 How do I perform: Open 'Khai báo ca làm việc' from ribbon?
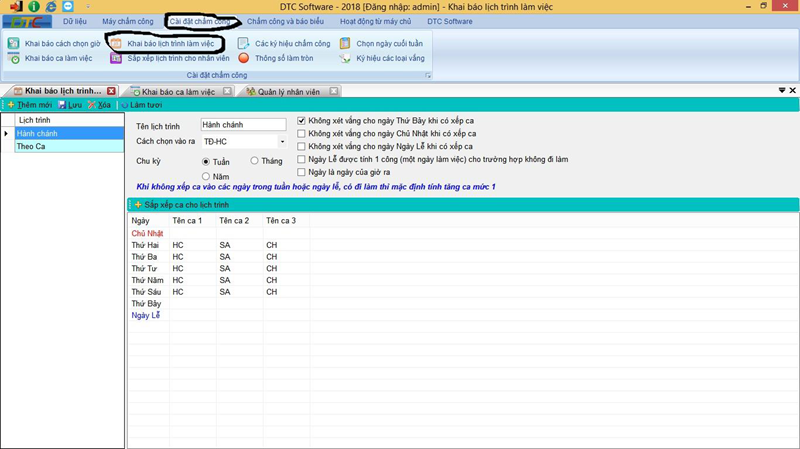click(13, 59)
